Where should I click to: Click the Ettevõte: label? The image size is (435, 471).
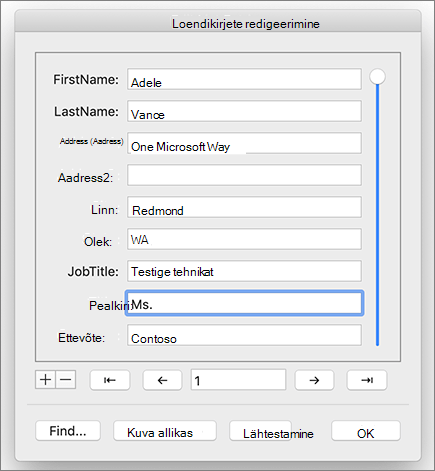(x=82, y=338)
